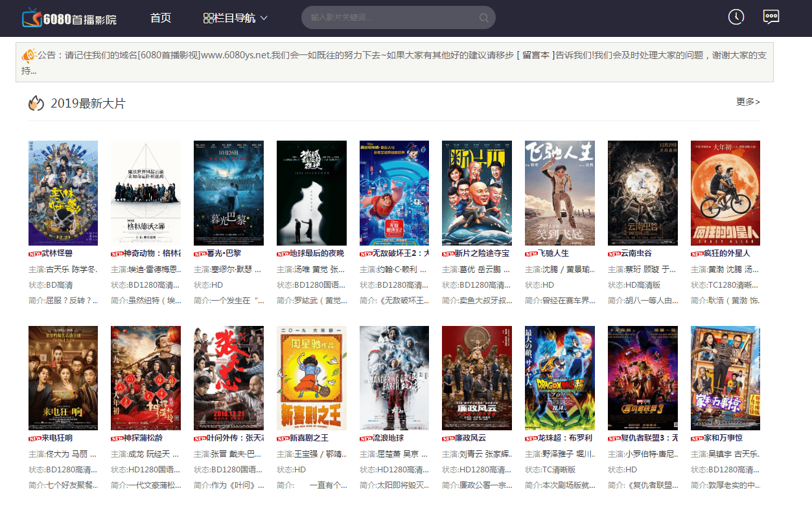
Task: Open the 神奇动物 movie poster
Action: 146,193
